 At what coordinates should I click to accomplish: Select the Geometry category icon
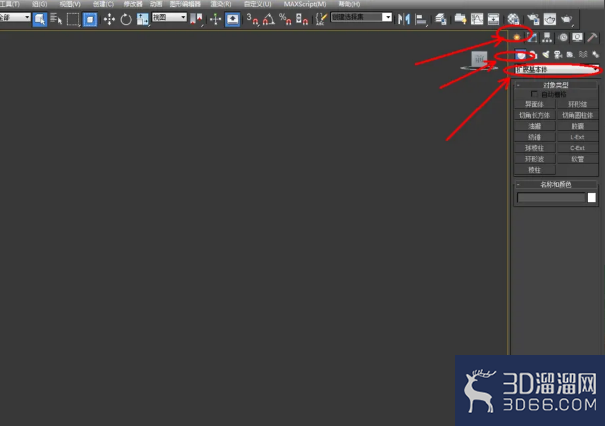pos(521,54)
